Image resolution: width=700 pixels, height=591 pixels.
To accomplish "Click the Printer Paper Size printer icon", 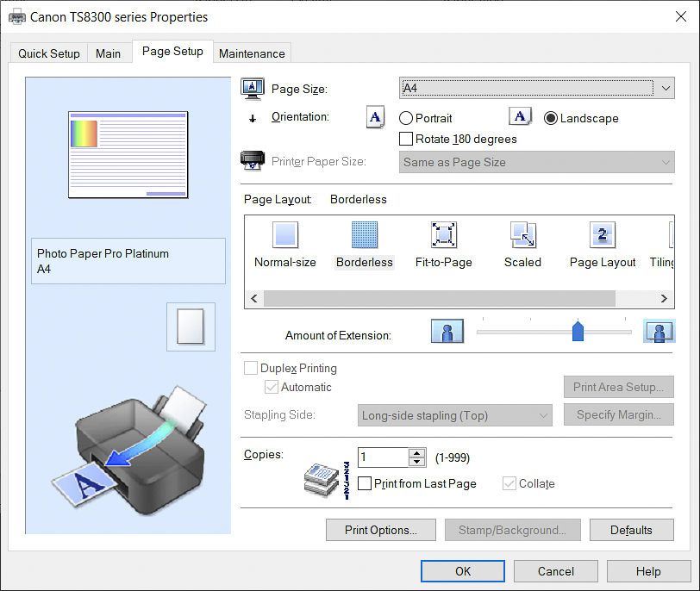I will 253,160.
